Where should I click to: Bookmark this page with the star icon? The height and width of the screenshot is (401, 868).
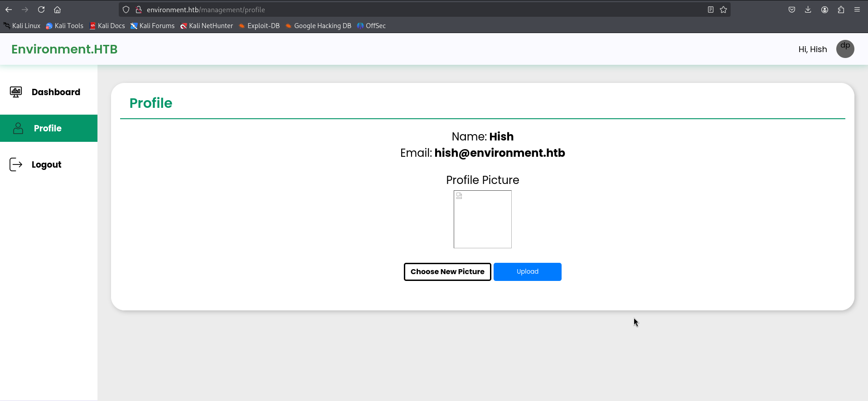tap(723, 10)
